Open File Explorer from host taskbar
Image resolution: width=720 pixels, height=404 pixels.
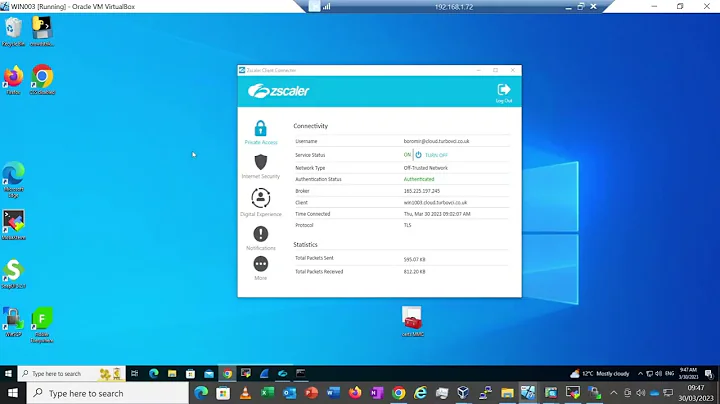[x=507, y=393]
